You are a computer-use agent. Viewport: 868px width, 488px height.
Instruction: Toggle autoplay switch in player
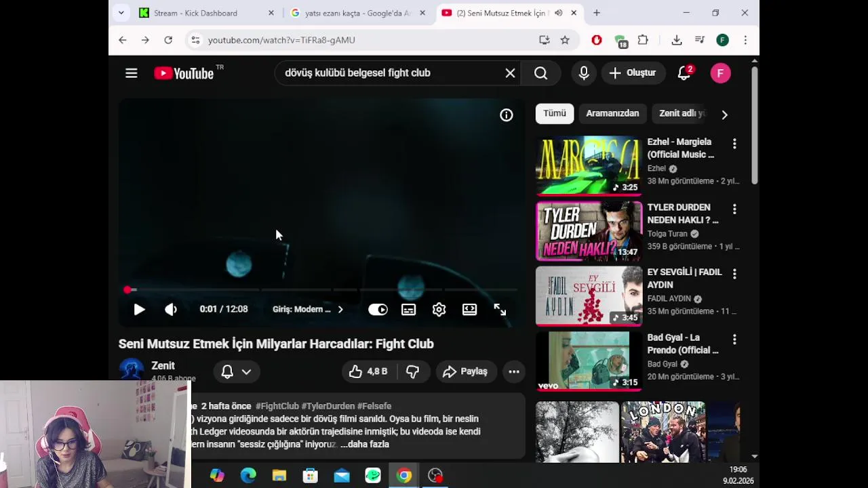pyautogui.click(x=378, y=309)
